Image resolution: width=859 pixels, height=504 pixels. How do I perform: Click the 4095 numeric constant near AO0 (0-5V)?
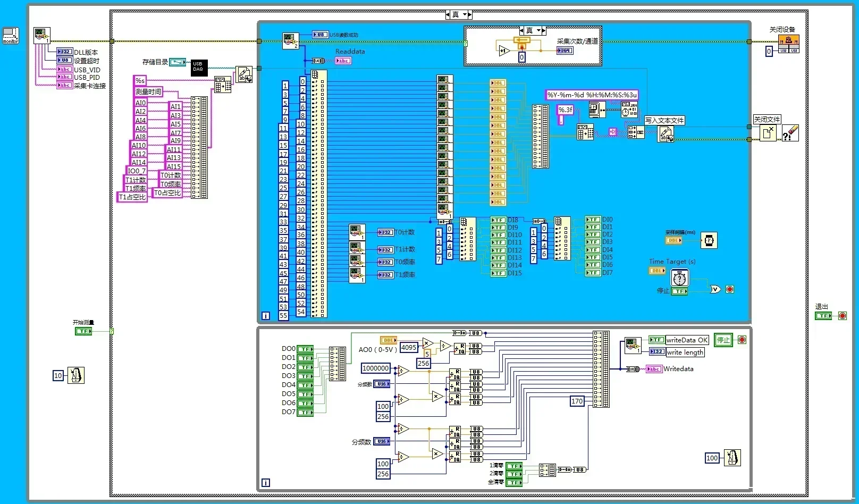coord(408,347)
